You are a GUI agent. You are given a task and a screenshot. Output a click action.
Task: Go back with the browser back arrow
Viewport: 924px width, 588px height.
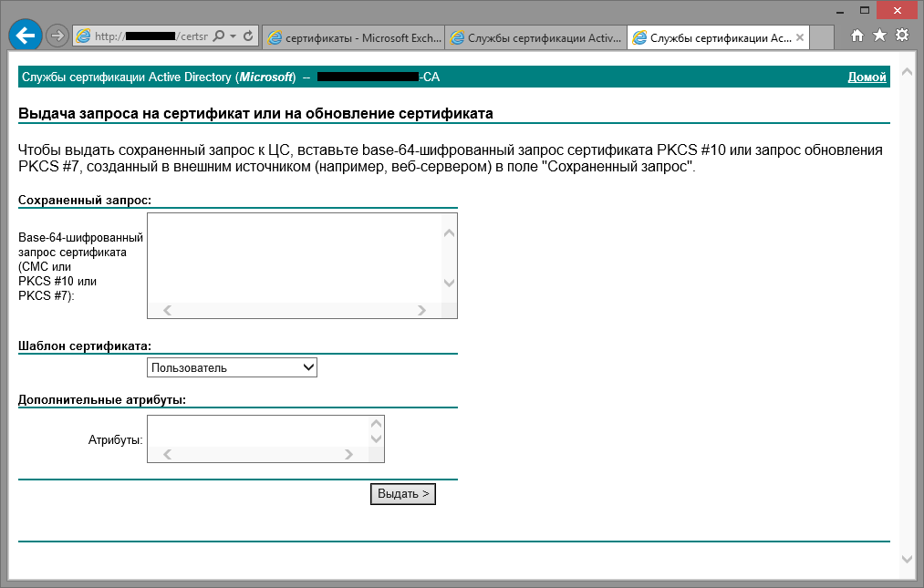click(x=26, y=36)
